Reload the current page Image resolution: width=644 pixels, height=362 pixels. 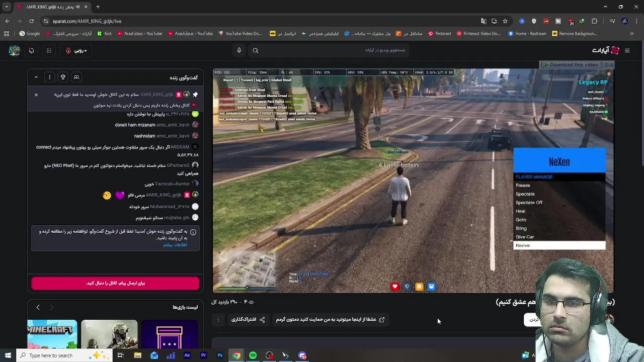pos(31,21)
